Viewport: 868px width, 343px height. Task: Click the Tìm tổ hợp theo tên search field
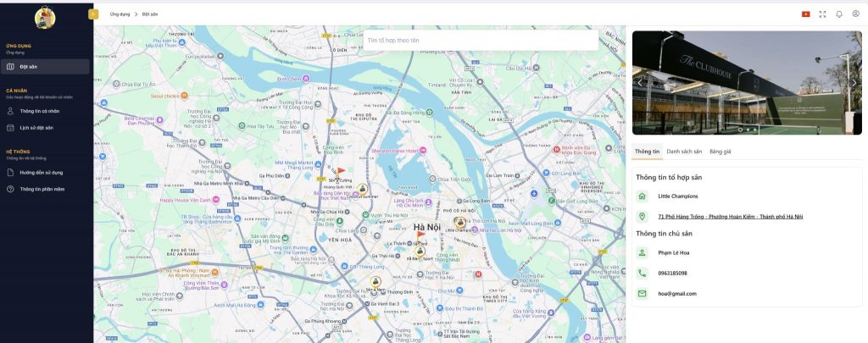point(480,40)
